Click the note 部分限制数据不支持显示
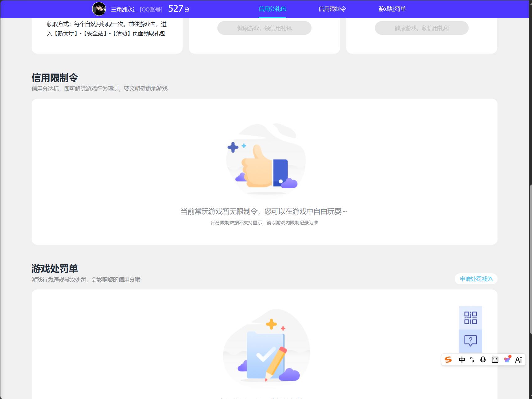The image size is (532, 399). coord(237,222)
